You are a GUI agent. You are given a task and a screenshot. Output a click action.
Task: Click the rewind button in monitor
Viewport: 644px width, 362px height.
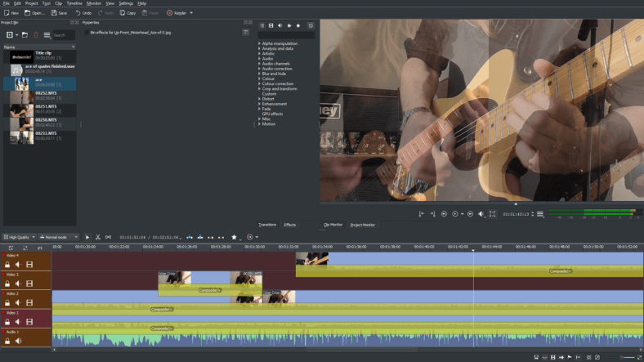point(444,214)
